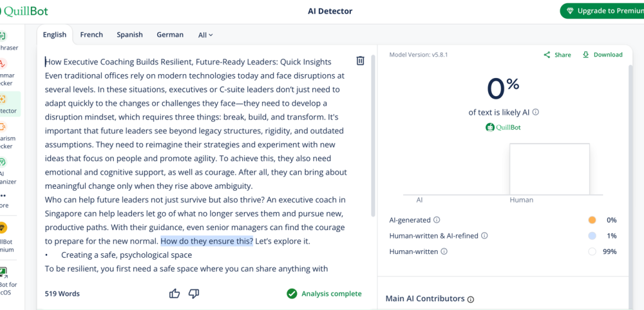Click the trash icon to delete text
The image size is (644, 310).
point(360,61)
